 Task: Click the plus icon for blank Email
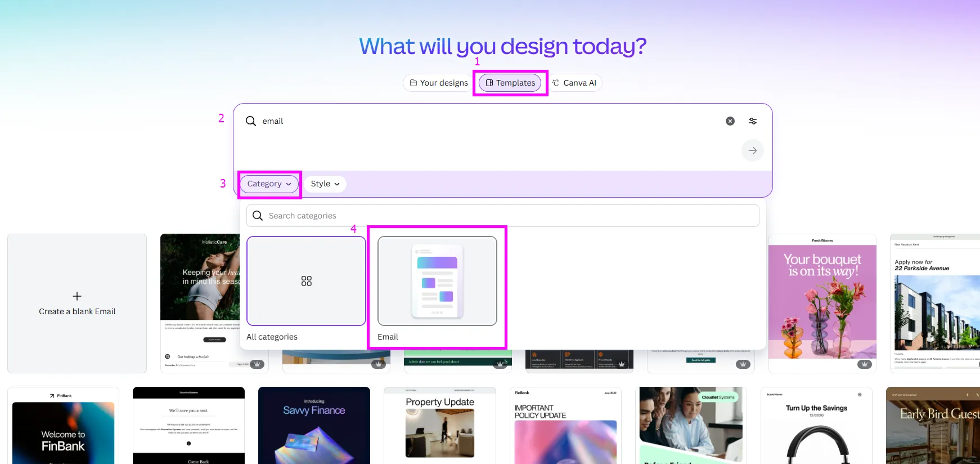coord(77,296)
